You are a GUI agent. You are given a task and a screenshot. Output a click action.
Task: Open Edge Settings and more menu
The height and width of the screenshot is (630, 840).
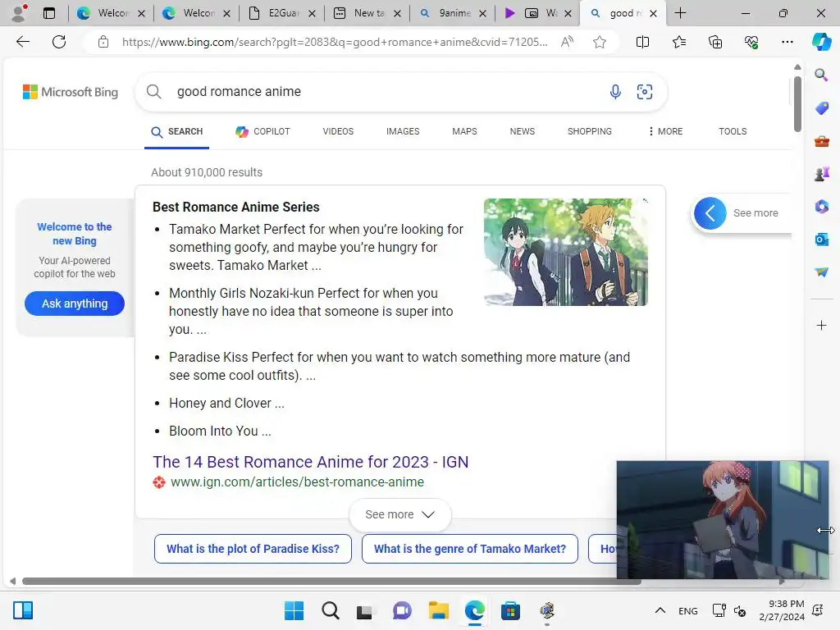pyautogui.click(x=787, y=42)
